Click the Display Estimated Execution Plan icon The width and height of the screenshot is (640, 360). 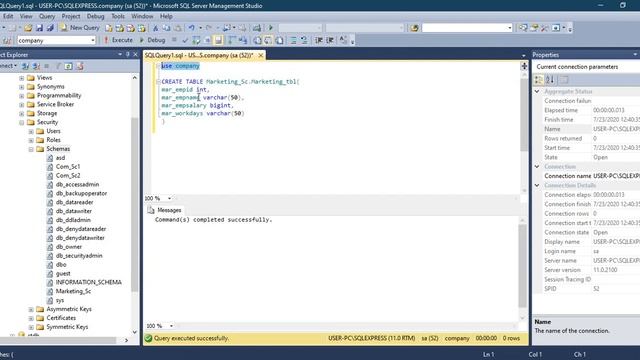[196, 40]
